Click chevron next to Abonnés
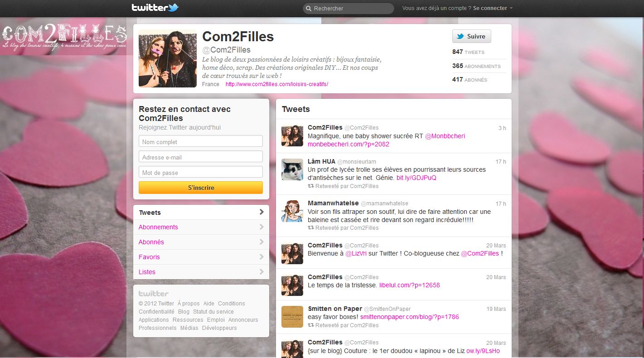 pyautogui.click(x=261, y=242)
